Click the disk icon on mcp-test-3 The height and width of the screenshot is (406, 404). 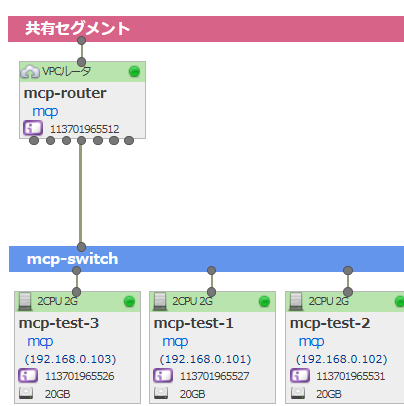tap(26, 393)
